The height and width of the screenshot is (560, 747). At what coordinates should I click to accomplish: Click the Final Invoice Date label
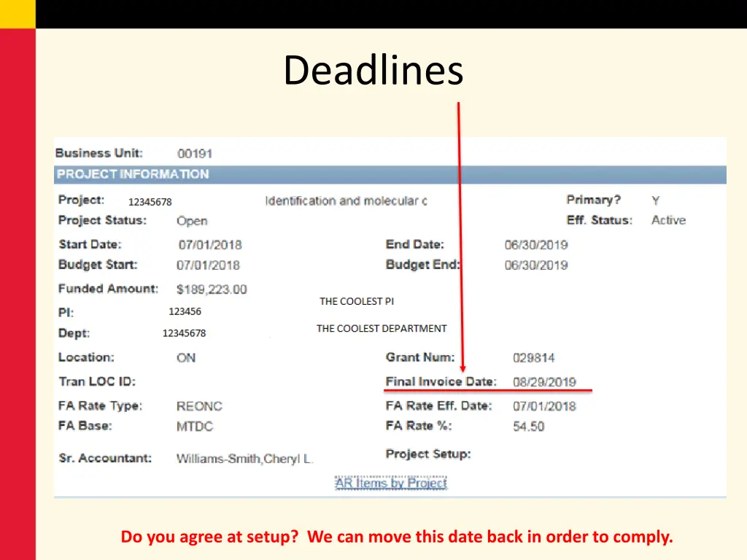[441, 382]
